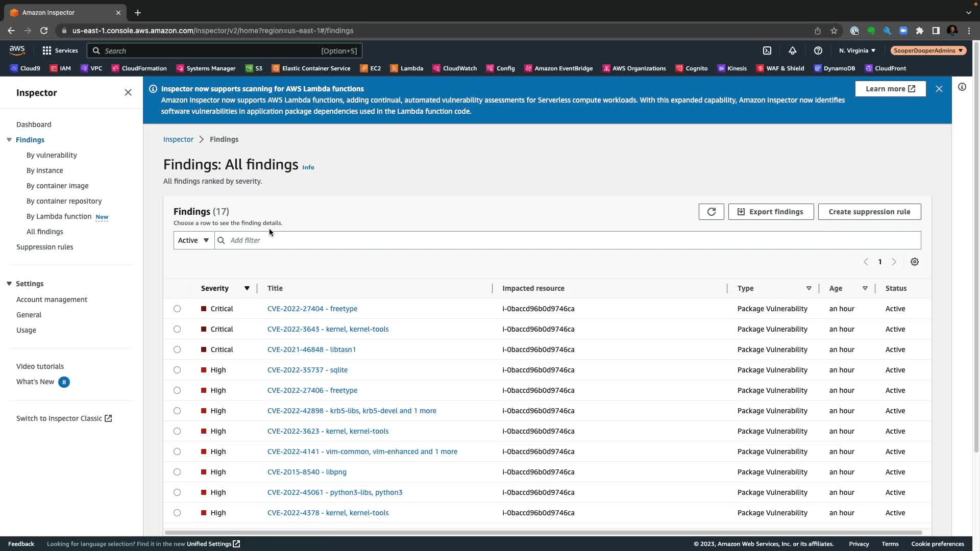
Task: Collapse the Settings section in sidebar
Action: (x=9, y=284)
